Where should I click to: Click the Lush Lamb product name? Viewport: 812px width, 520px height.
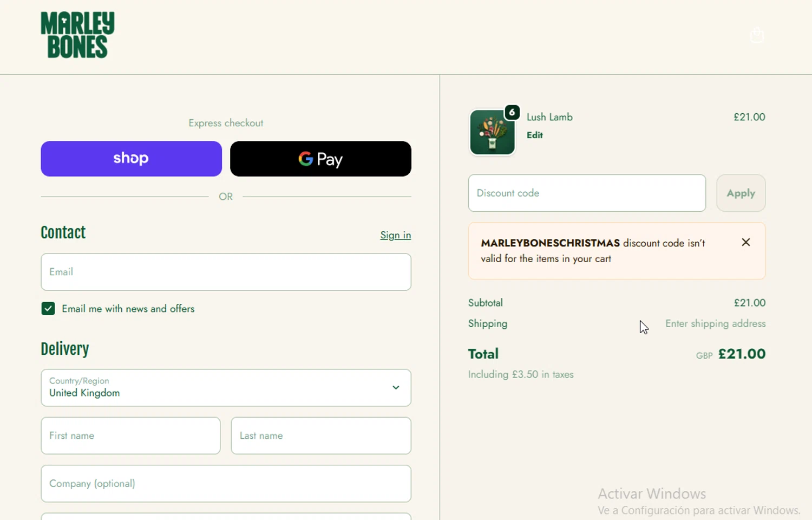coord(549,117)
